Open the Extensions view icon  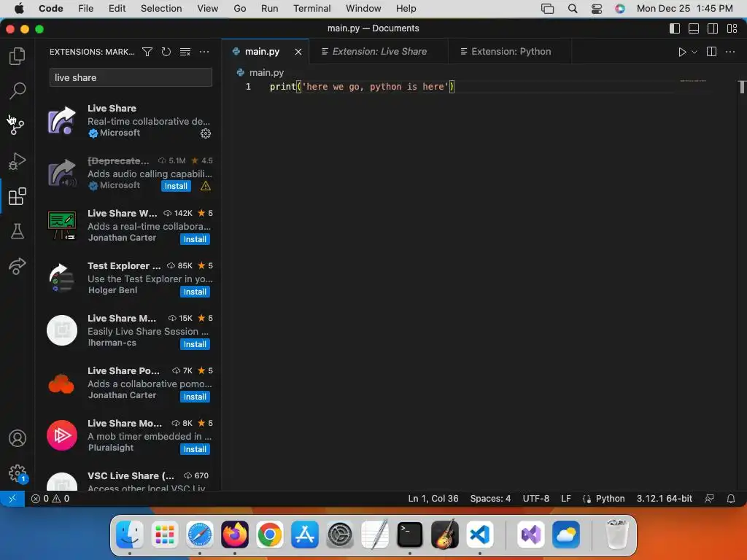18,196
